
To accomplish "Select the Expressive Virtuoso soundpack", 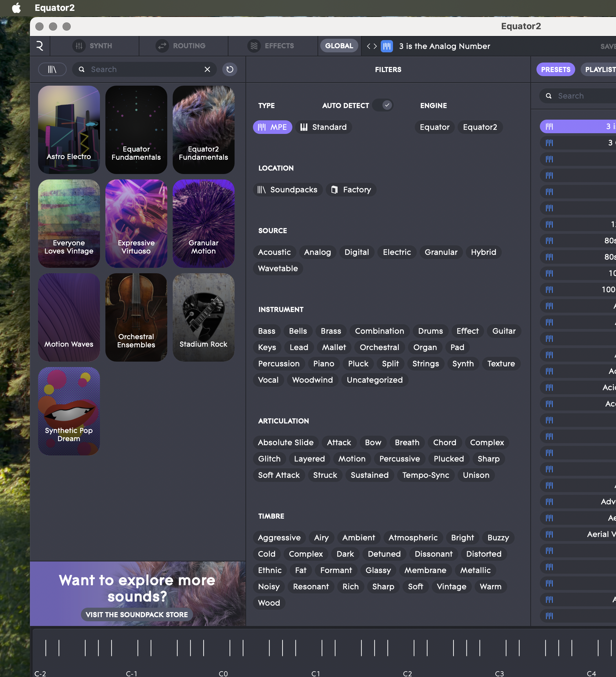I will click(x=136, y=223).
